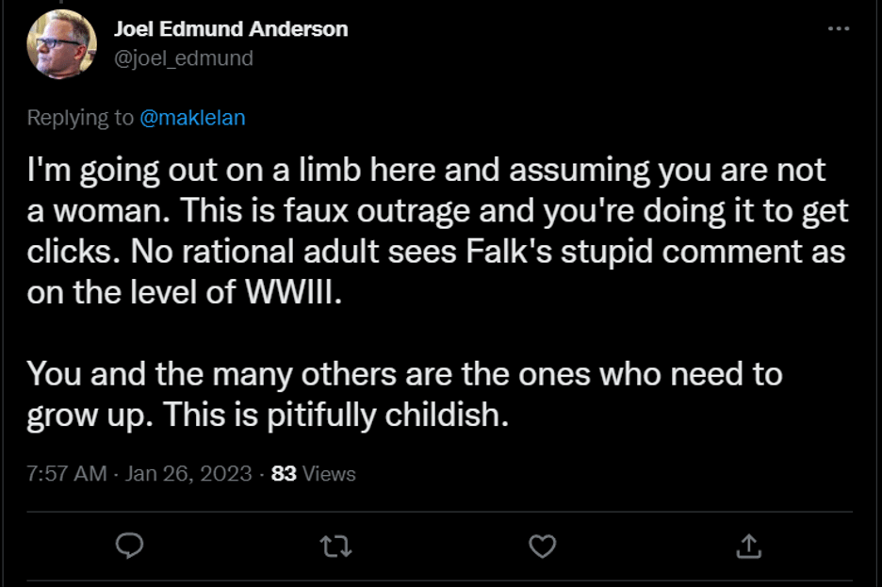Open the Joel Edmund Anderson display name

pyautogui.click(x=230, y=29)
